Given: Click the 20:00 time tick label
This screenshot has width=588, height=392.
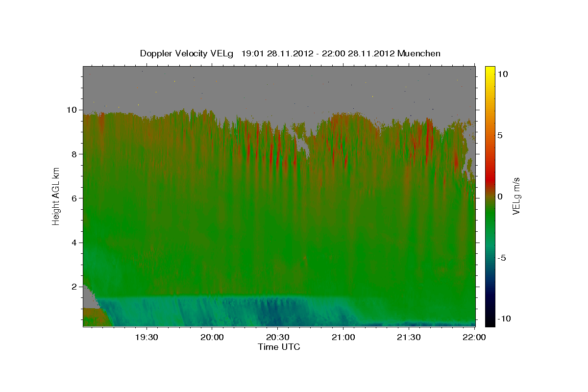Looking at the screenshot, I should [x=212, y=337].
